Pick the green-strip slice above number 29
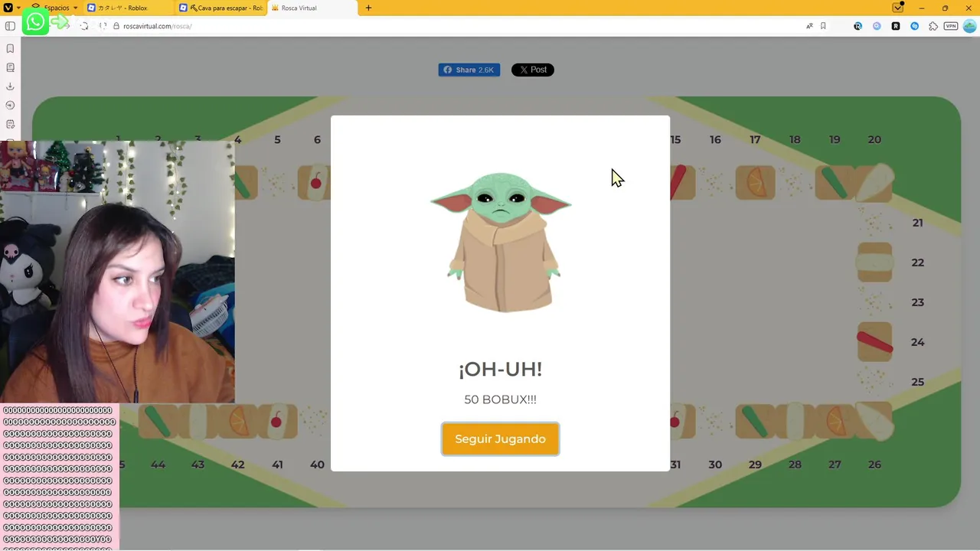This screenshot has height=551, width=980. pyautogui.click(x=755, y=422)
